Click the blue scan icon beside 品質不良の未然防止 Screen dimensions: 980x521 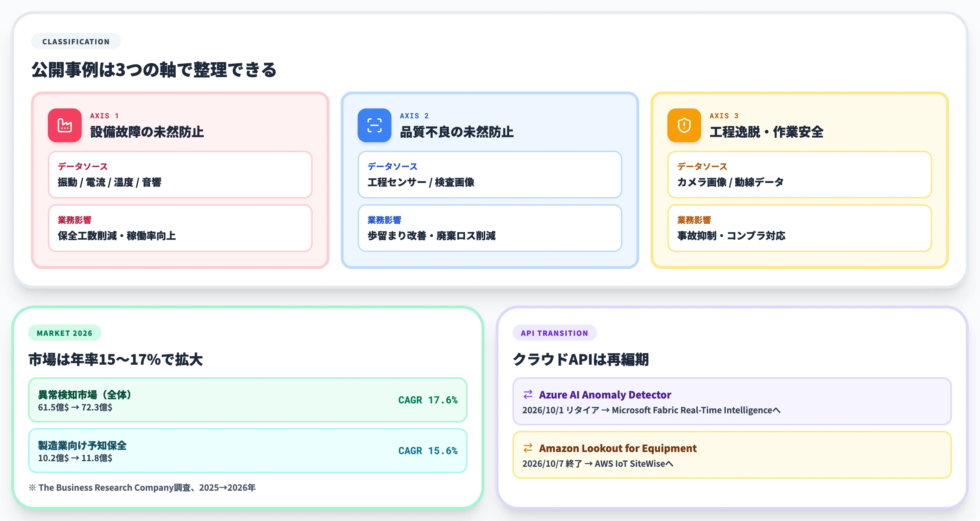point(374,126)
